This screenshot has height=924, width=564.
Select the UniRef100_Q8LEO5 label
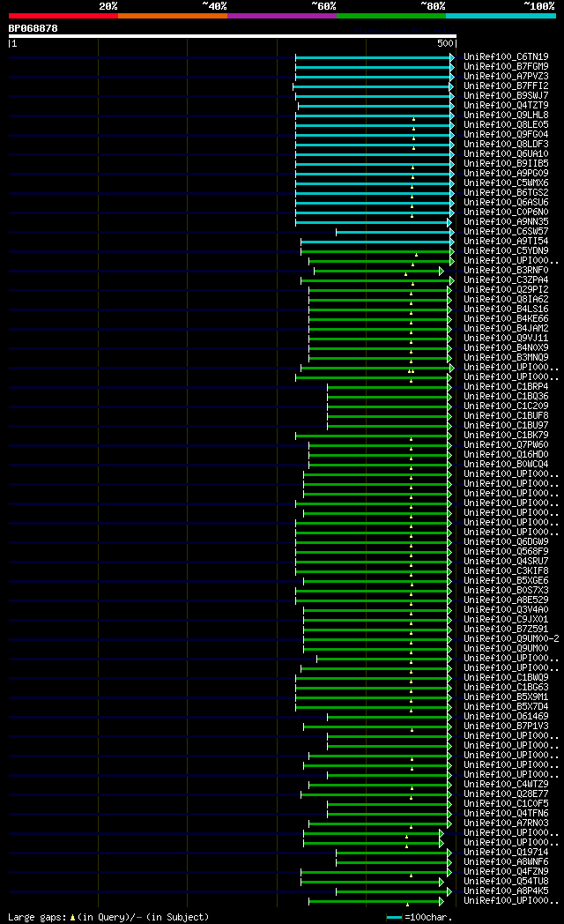pos(506,125)
